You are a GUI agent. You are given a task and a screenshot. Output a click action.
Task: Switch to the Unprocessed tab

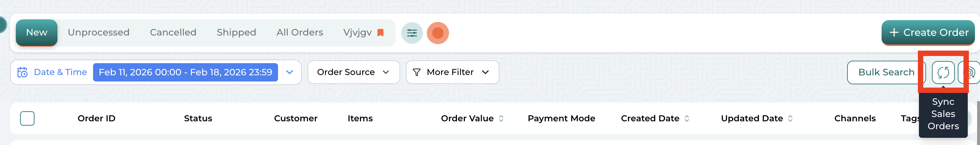pos(98,33)
